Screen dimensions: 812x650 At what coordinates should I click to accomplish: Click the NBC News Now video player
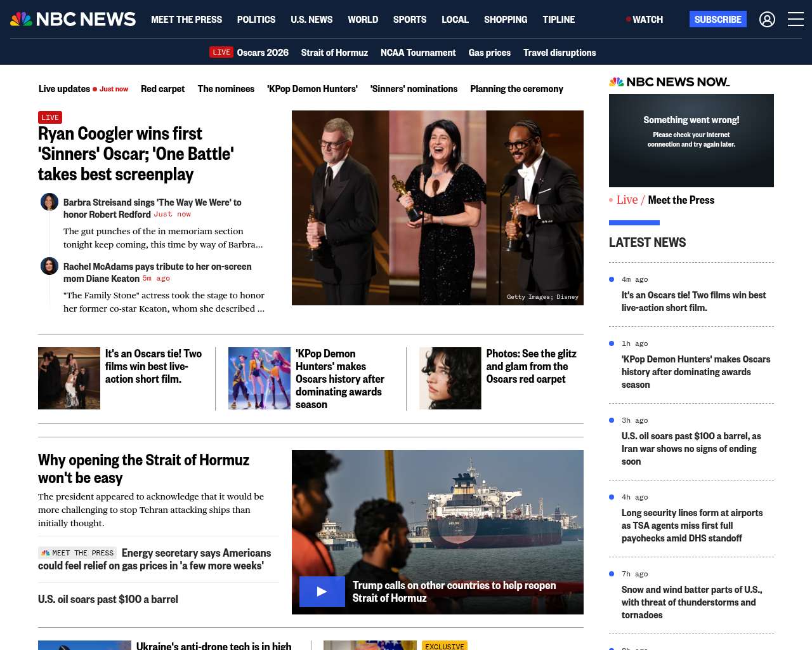click(691, 140)
